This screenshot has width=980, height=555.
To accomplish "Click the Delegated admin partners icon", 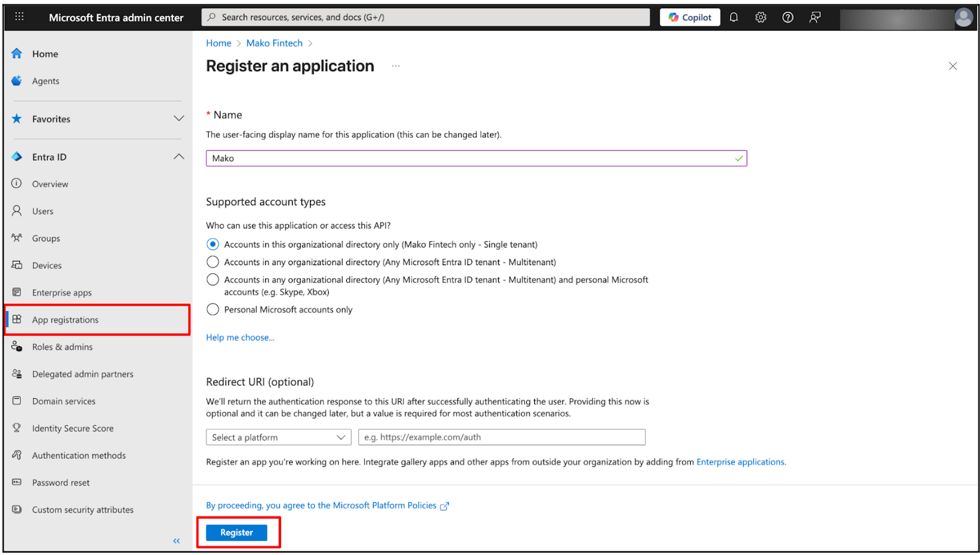I will pyautogui.click(x=17, y=374).
